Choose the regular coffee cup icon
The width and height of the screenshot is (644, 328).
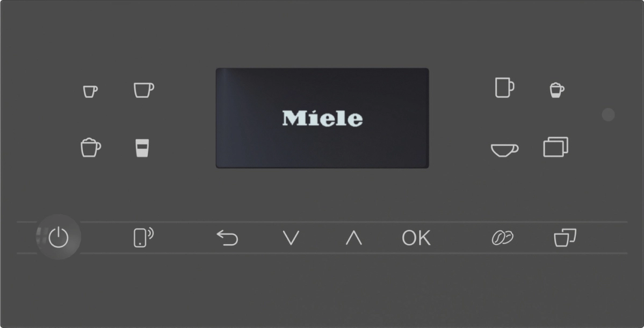[144, 90]
